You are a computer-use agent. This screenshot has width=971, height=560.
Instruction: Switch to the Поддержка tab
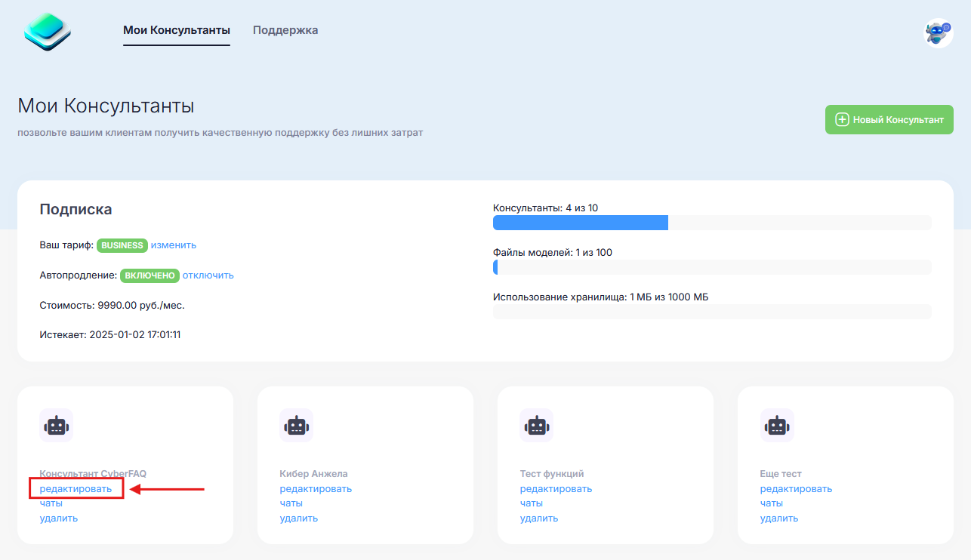[x=285, y=30]
